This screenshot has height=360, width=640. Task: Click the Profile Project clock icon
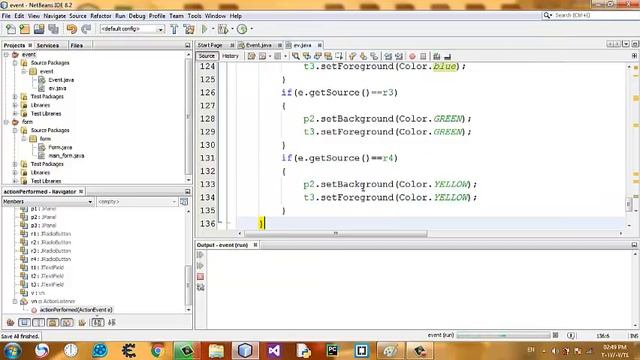242,29
